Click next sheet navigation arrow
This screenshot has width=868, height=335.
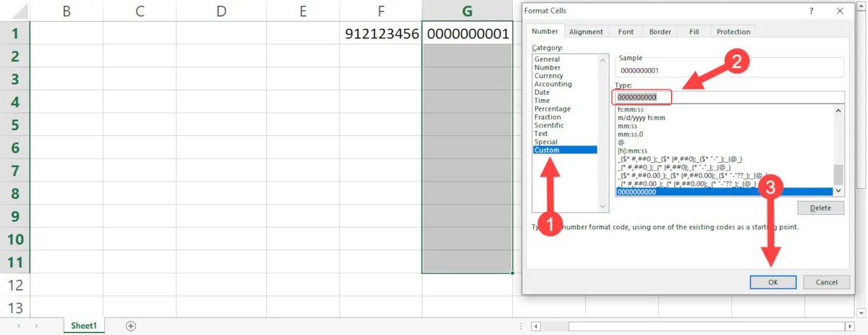click(x=36, y=326)
